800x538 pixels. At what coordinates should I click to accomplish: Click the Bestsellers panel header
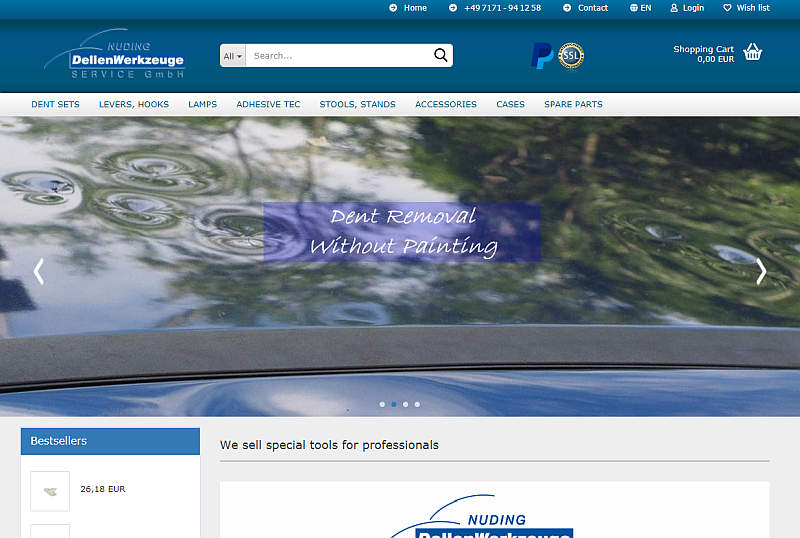tap(110, 441)
